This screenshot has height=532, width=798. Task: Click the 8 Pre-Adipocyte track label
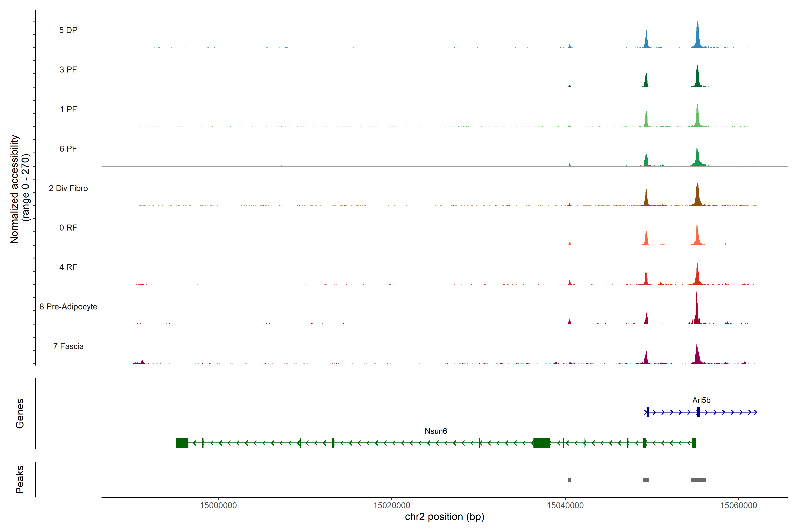[68, 307]
